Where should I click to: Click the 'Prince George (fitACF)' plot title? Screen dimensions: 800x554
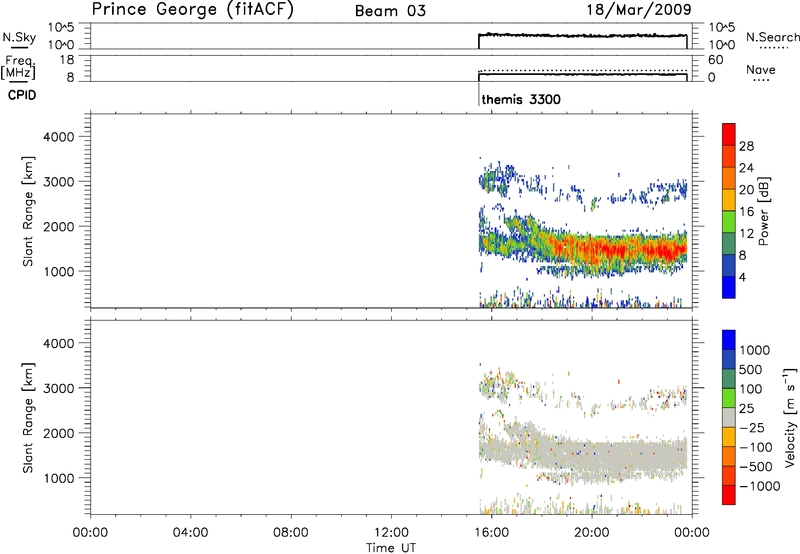click(x=193, y=10)
